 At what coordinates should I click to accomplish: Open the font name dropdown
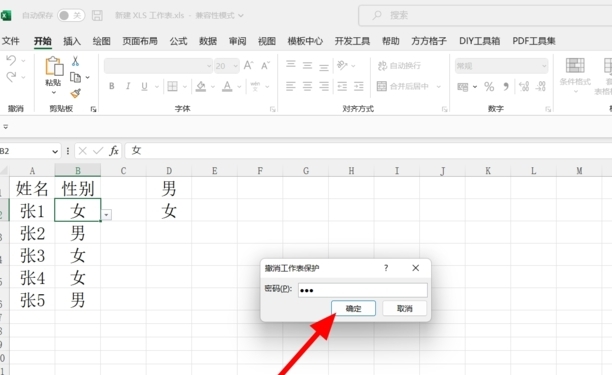point(209,66)
